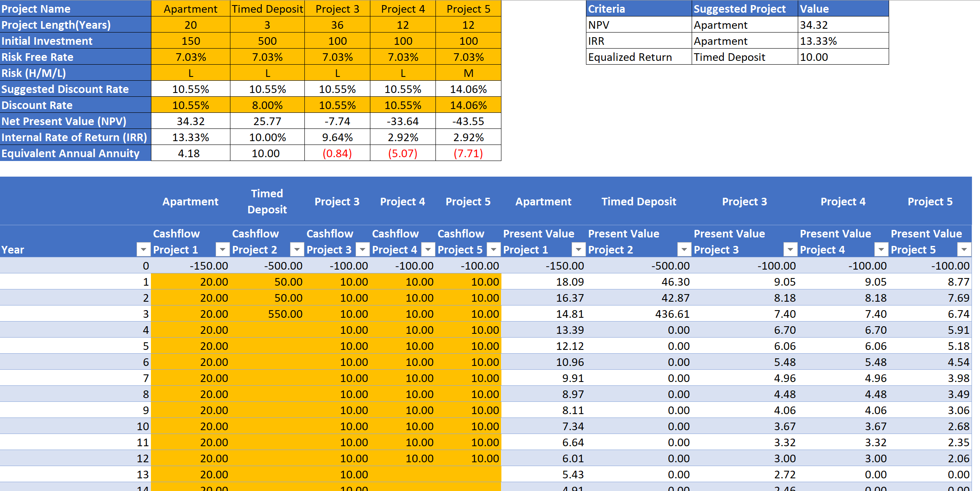Screen dimensions: 980x491
Task: Select the Criteria header cell
Action: pos(638,9)
